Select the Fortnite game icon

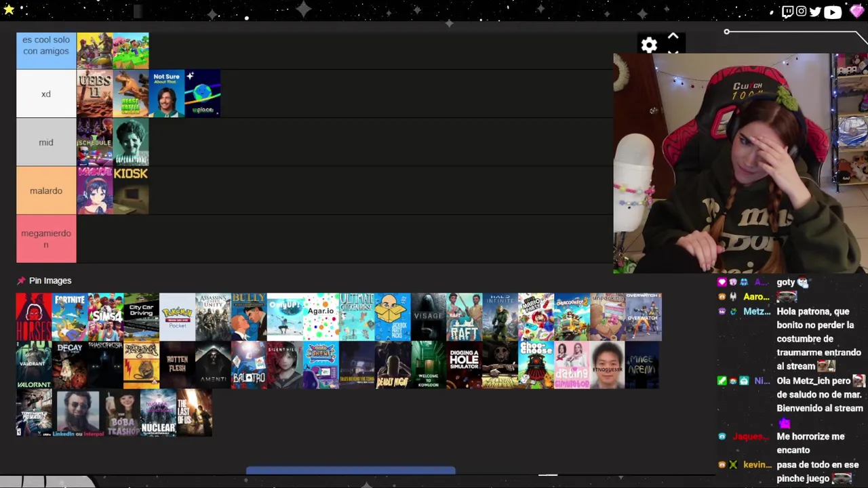click(70, 317)
